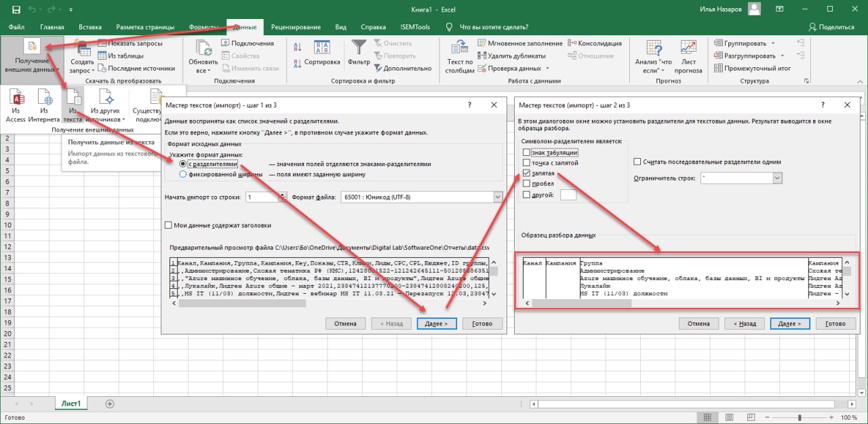Select the Лист1 sheet tab

click(71, 403)
